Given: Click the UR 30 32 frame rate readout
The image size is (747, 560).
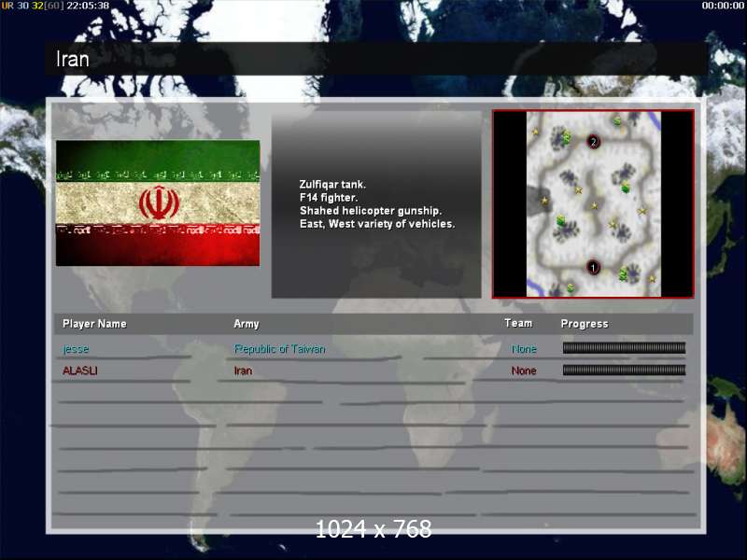Looking at the screenshot, I should (x=22, y=6).
